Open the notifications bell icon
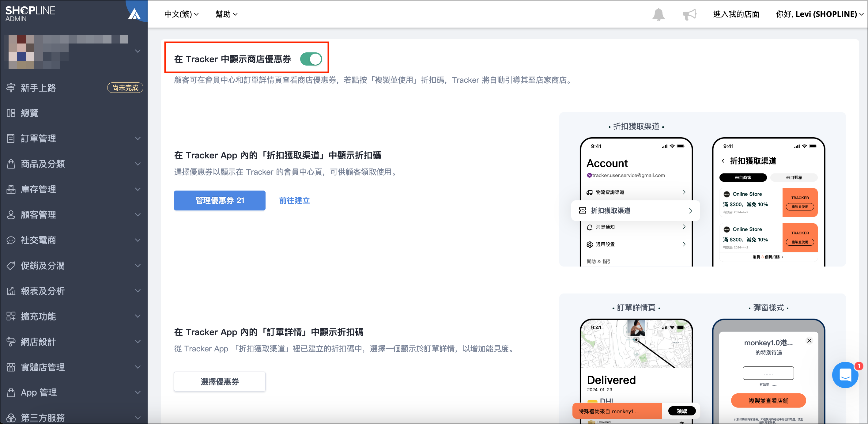 point(659,14)
